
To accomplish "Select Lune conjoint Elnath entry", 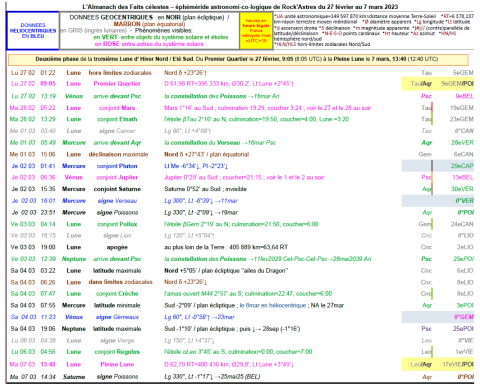I will click(x=117, y=119).
